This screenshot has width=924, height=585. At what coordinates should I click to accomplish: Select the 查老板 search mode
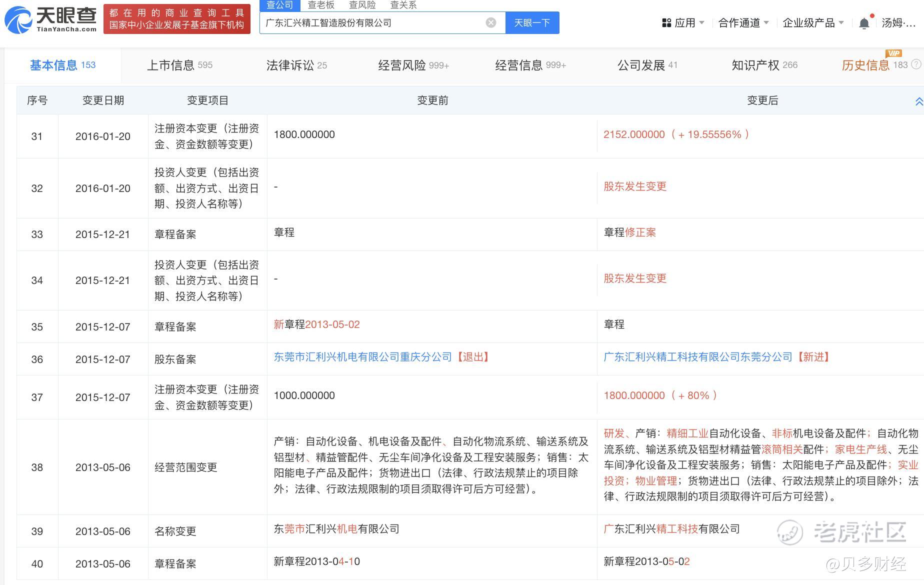pyautogui.click(x=321, y=5)
